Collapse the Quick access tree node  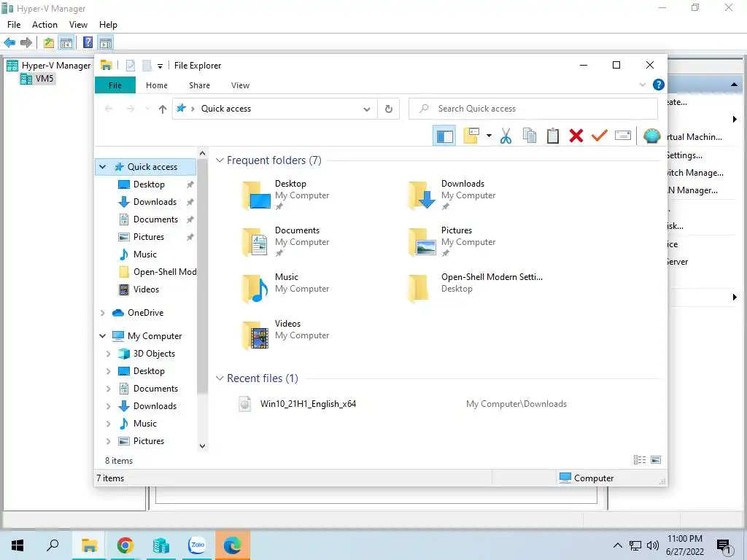[102, 167]
